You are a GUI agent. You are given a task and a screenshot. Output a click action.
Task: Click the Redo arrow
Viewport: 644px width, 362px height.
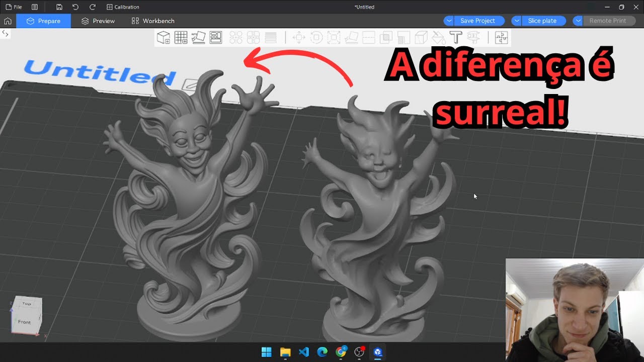[x=92, y=7]
